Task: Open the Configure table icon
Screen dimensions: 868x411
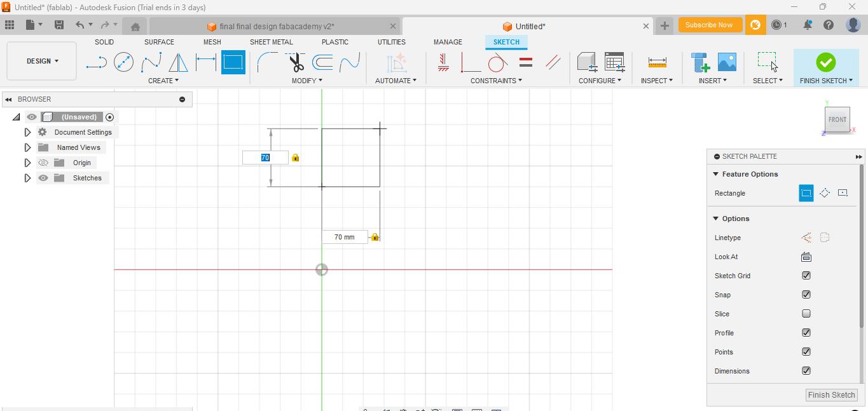Action: point(615,62)
